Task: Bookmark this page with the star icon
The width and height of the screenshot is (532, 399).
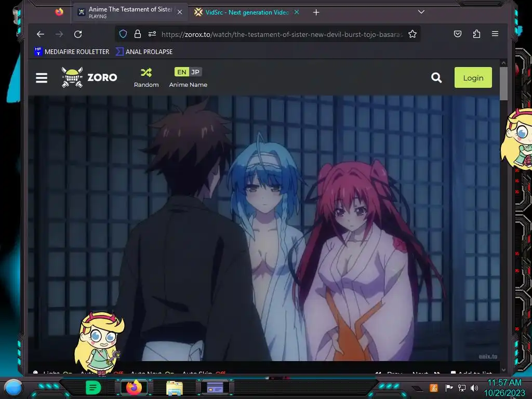Action: pyautogui.click(x=412, y=34)
